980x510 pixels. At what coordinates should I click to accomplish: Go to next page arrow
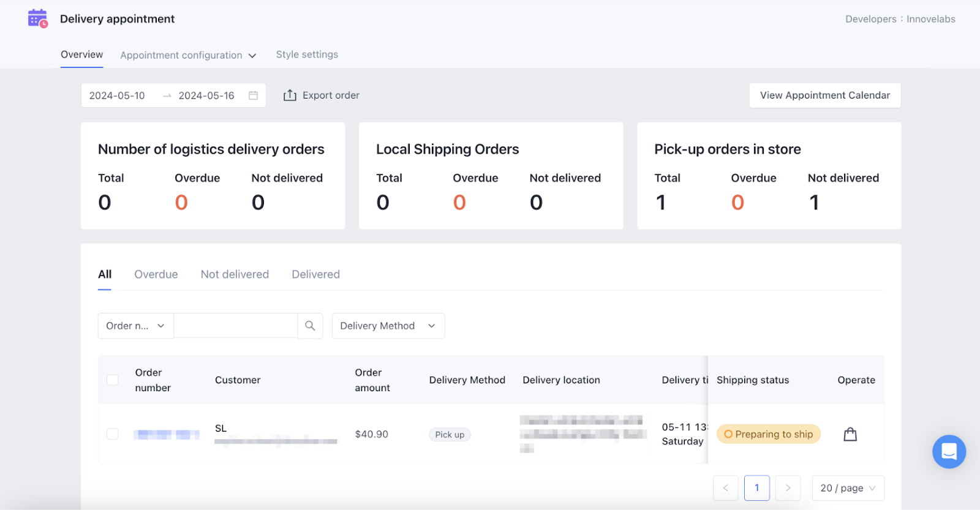coord(788,488)
